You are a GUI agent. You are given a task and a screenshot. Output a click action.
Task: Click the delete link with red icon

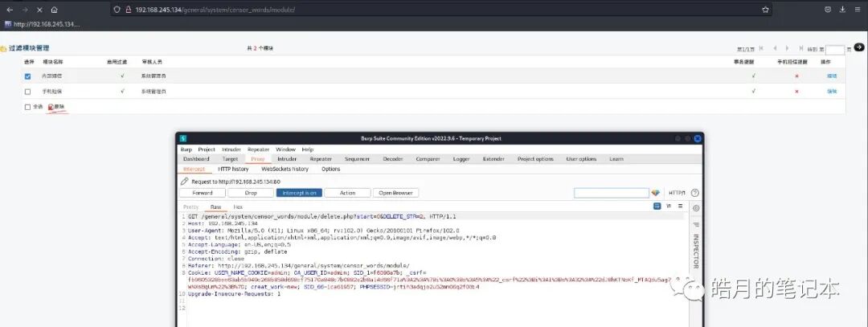(55, 107)
